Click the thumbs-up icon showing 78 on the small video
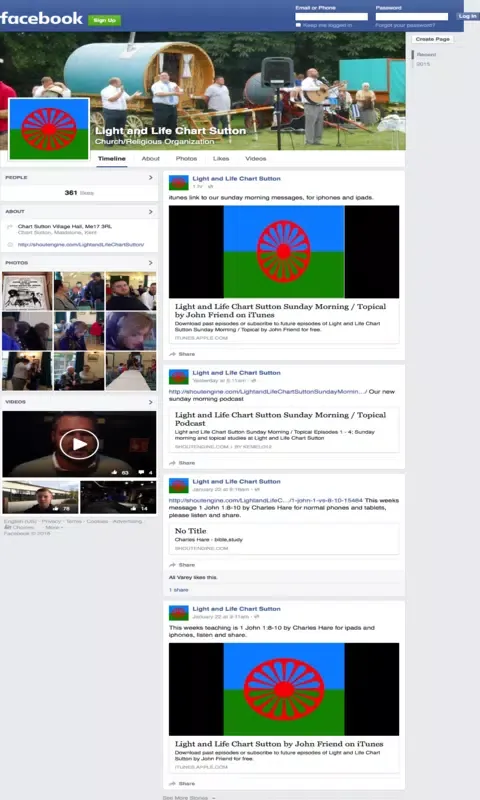 point(56,509)
